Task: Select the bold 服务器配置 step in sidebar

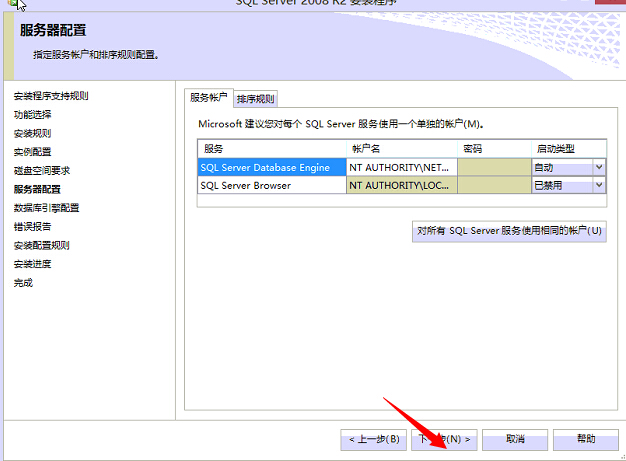Action: [37, 189]
